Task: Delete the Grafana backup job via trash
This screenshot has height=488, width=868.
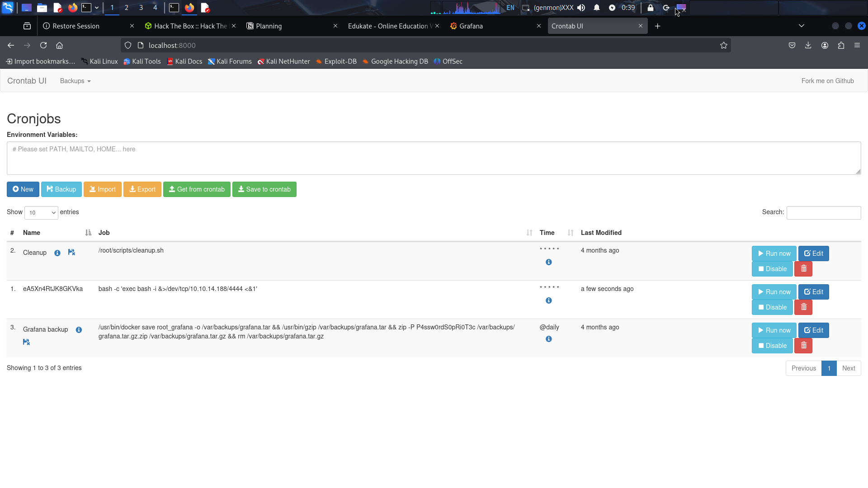Action: point(803,346)
